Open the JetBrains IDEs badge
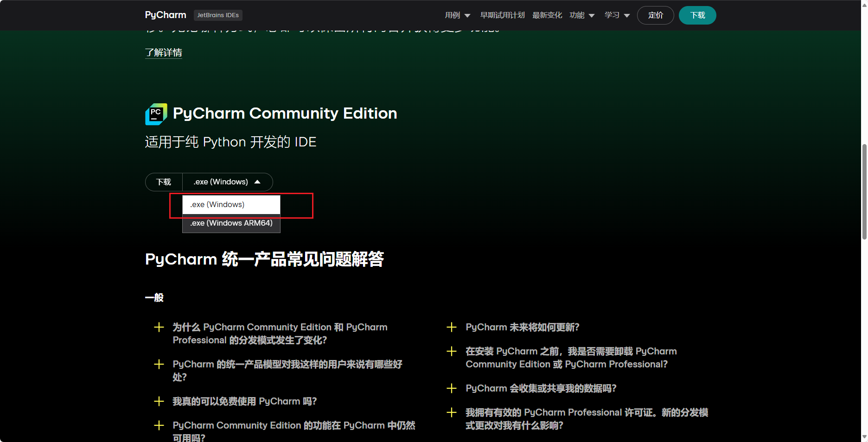 pos(218,15)
